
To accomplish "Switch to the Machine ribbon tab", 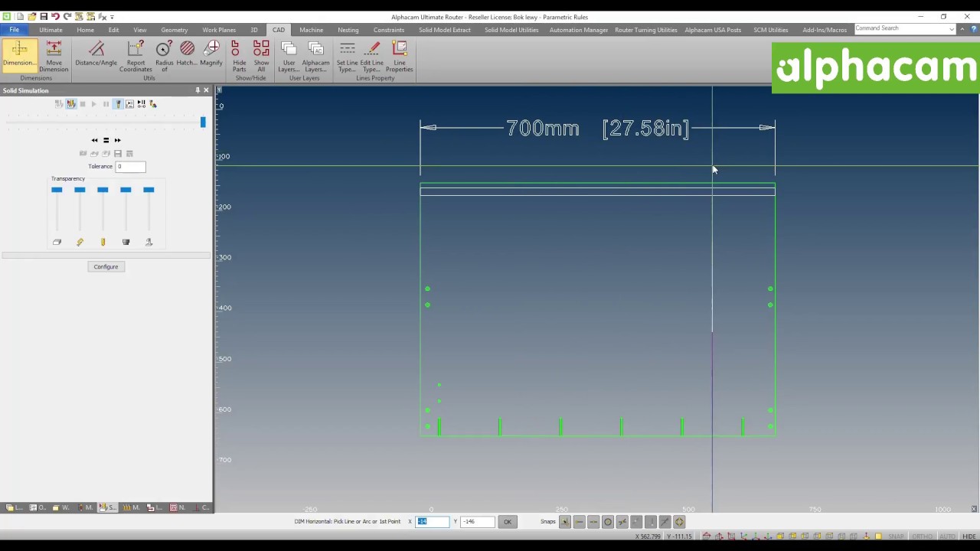I will pyautogui.click(x=311, y=30).
